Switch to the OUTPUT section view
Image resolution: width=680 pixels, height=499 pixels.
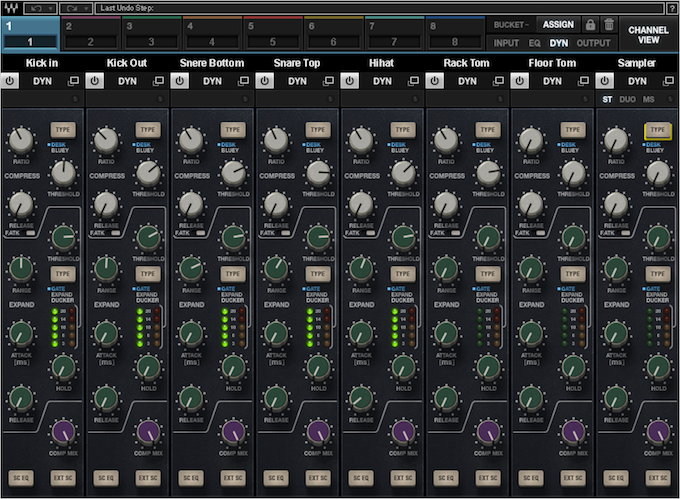593,43
